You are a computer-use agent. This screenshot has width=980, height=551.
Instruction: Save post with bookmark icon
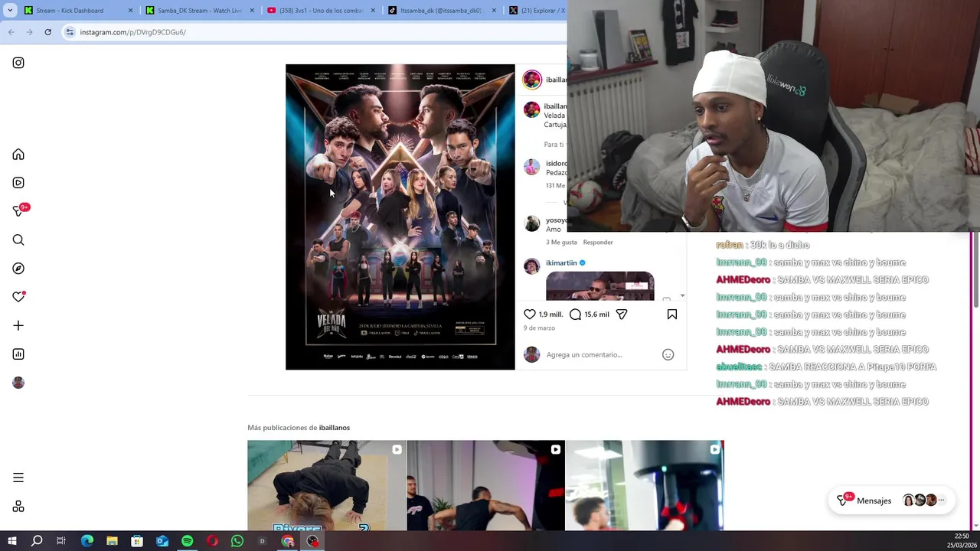(x=672, y=315)
